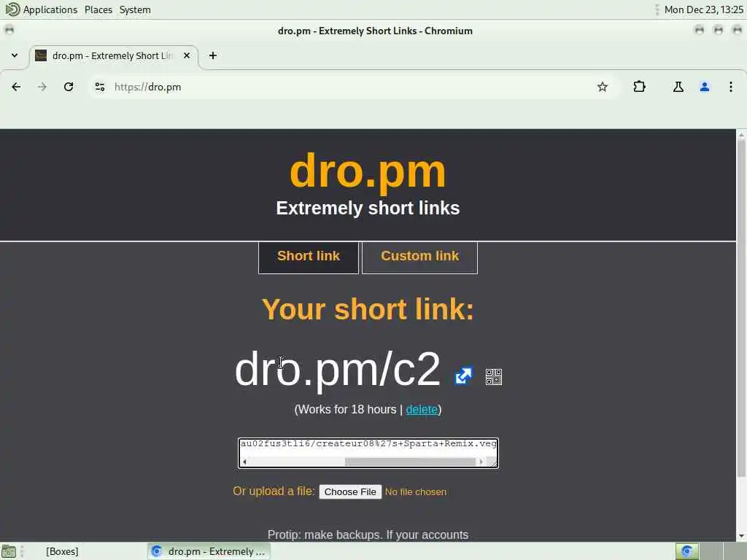Select [Boxes] in the taskbar
The height and width of the screenshot is (560, 747).
(63, 551)
